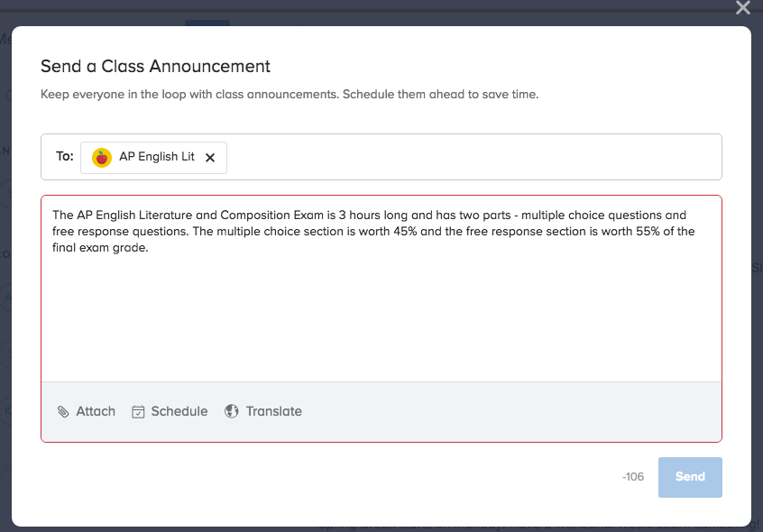Open Schedule options via its text label

179,411
